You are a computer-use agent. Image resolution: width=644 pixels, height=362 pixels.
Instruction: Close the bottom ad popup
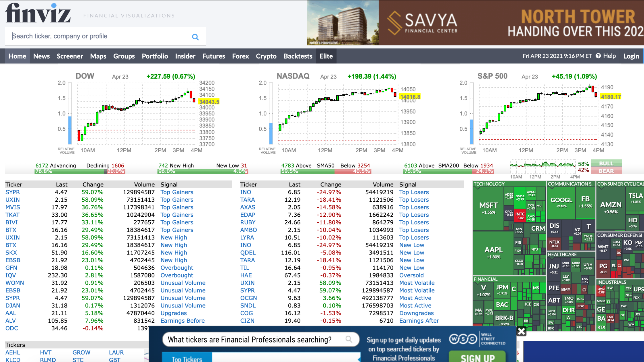(521, 332)
